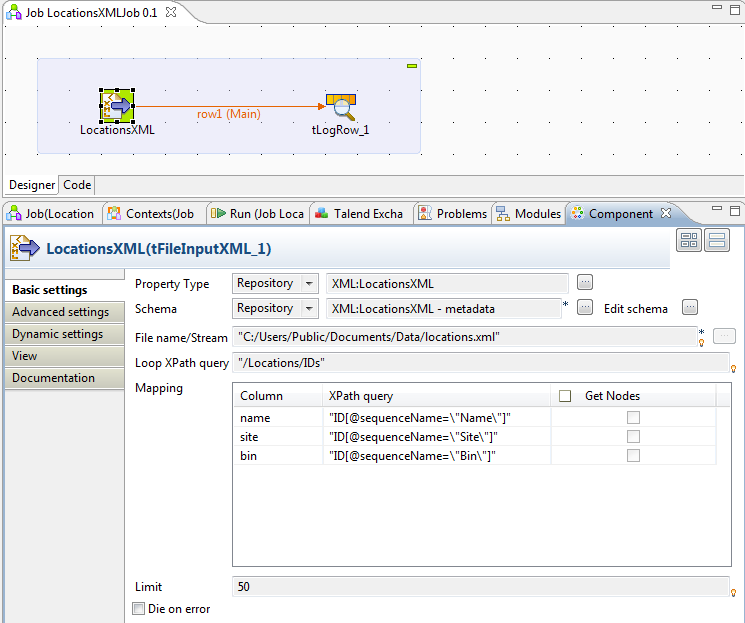Open Edit schema dialog button
The image size is (745, 623).
pos(690,307)
